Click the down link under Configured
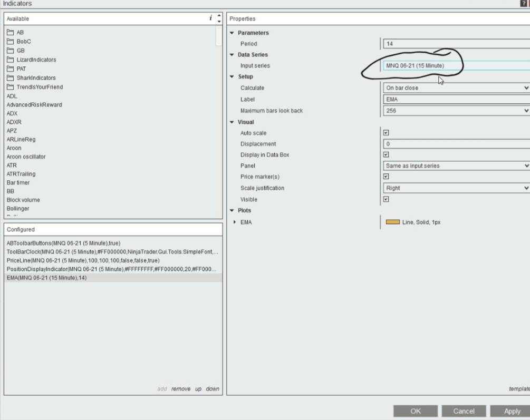Viewport: 530px width, 420px height. [213, 389]
